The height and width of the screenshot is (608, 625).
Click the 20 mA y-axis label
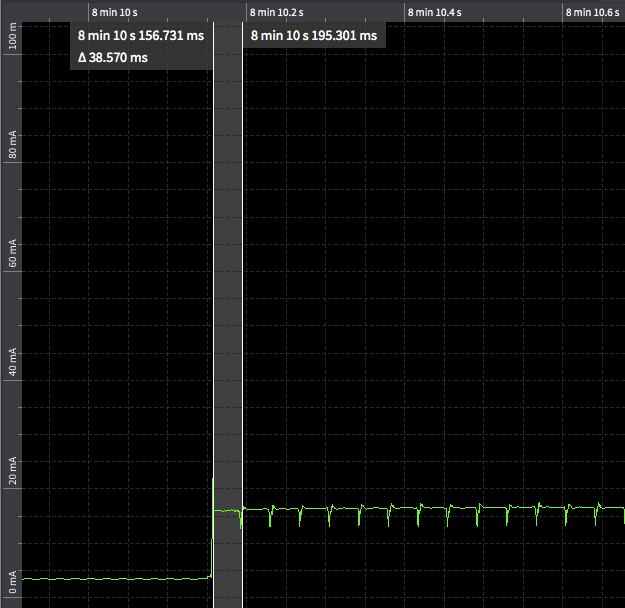tap(12, 470)
